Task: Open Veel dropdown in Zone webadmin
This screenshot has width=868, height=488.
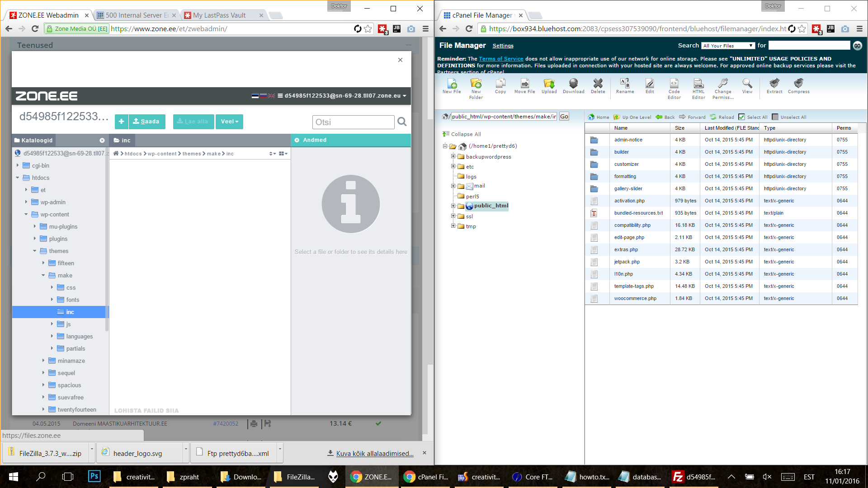Action: coord(229,122)
